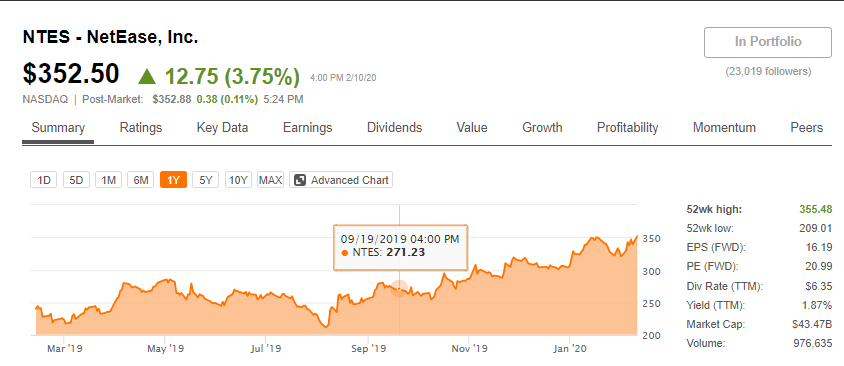Click the 23,019 followers text
This screenshot has width=844, height=366.
coord(768,71)
